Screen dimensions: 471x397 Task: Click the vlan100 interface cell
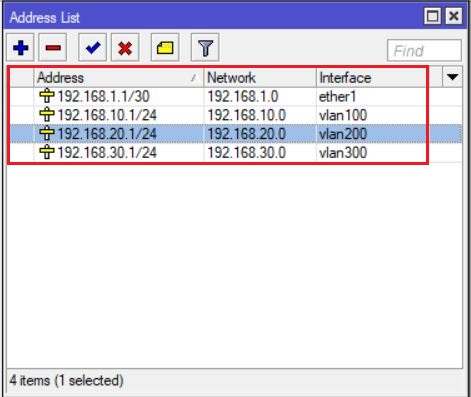[343, 115]
